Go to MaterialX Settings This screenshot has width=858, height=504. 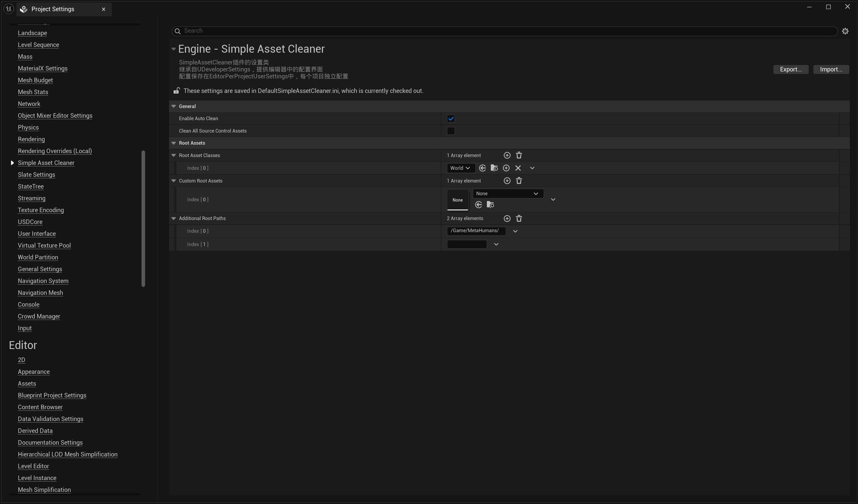pos(43,68)
